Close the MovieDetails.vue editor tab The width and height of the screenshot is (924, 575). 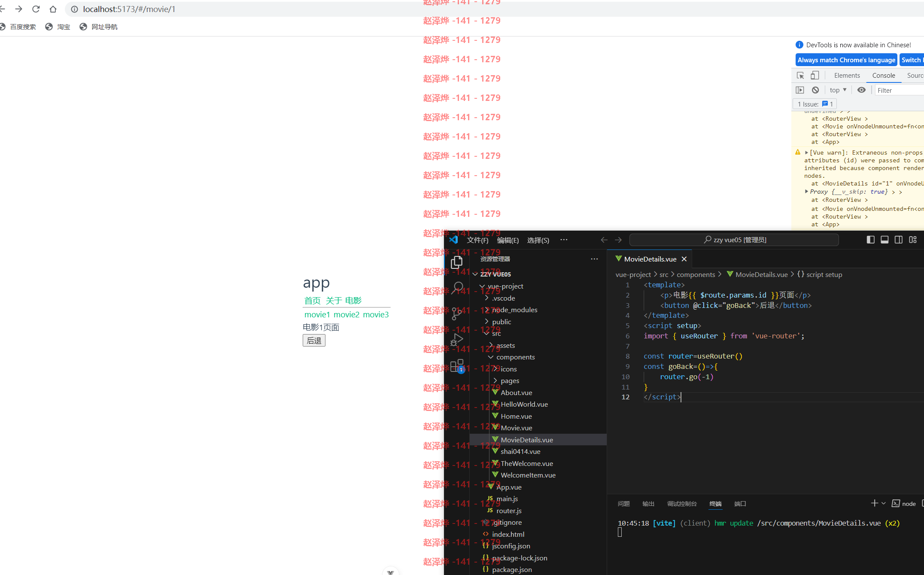[684, 259]
